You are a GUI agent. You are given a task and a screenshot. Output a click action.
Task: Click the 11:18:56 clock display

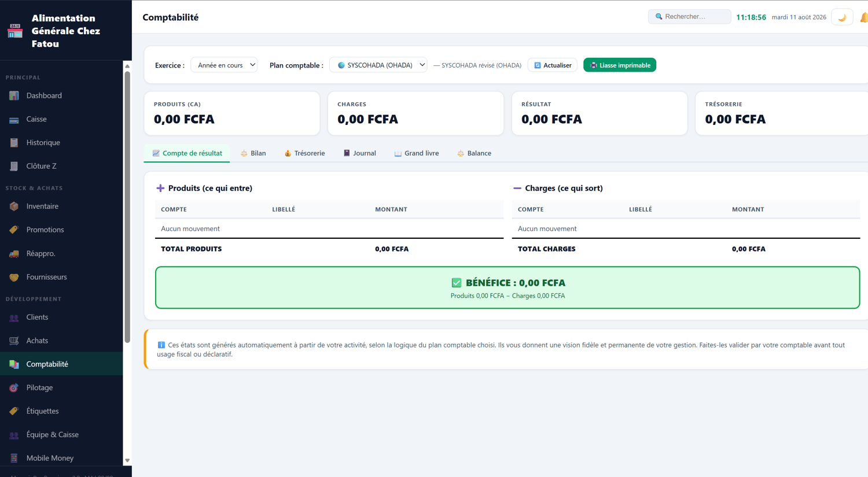pos(751,17)
